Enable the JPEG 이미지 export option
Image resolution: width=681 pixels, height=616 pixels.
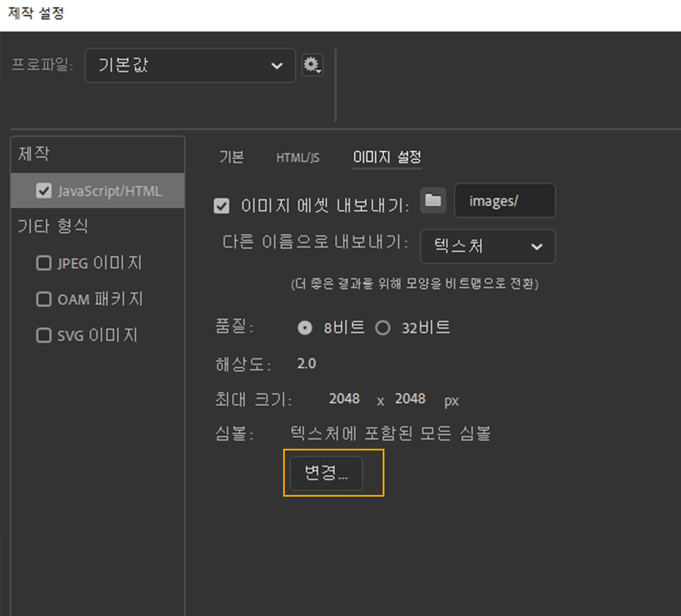click(44, 263)
